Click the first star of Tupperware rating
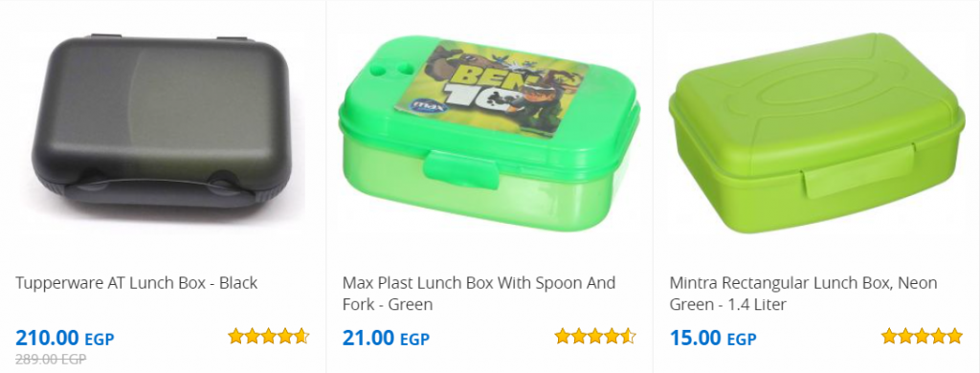Viewport: 980px width, 373px height. tap(235, 336)
